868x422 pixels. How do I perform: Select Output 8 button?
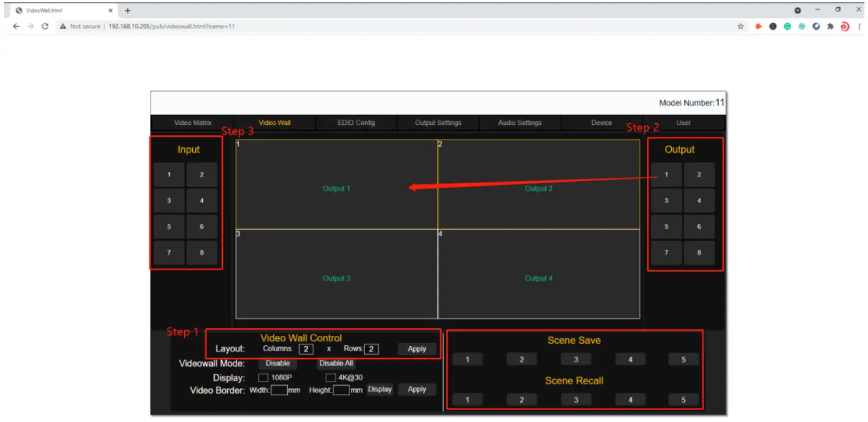point(699,253)
